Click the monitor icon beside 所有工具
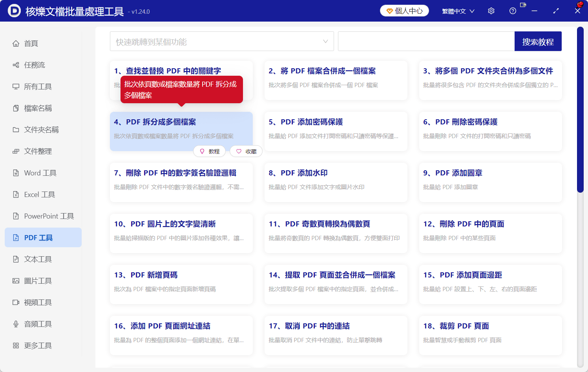The width and height of the screenshot is (588, 372). (16, 86)
